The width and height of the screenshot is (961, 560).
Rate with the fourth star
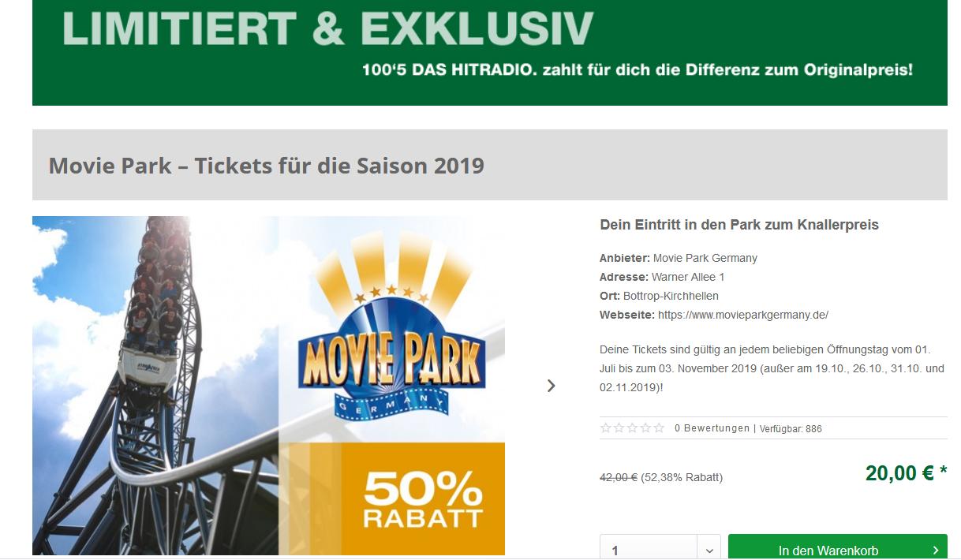pos(645,428)
